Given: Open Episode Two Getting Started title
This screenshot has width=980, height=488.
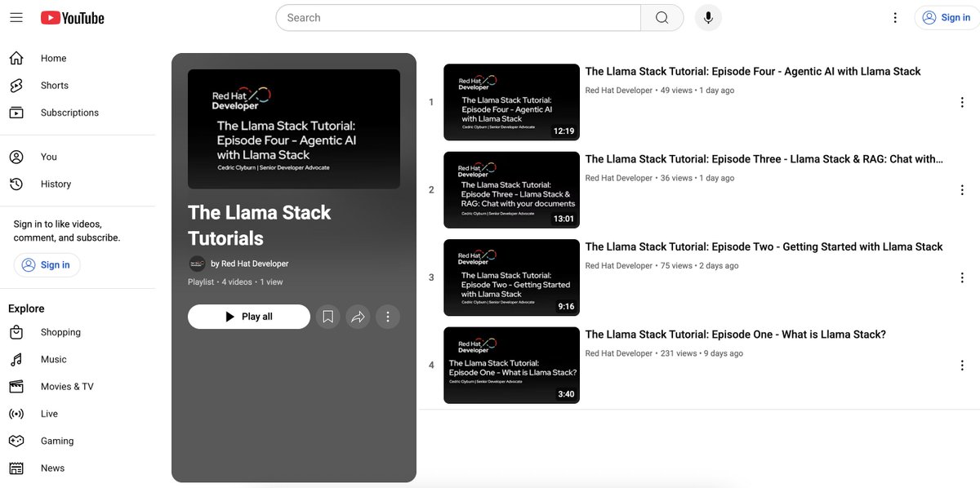Looking at the screenshot, I should coord(764,246).
